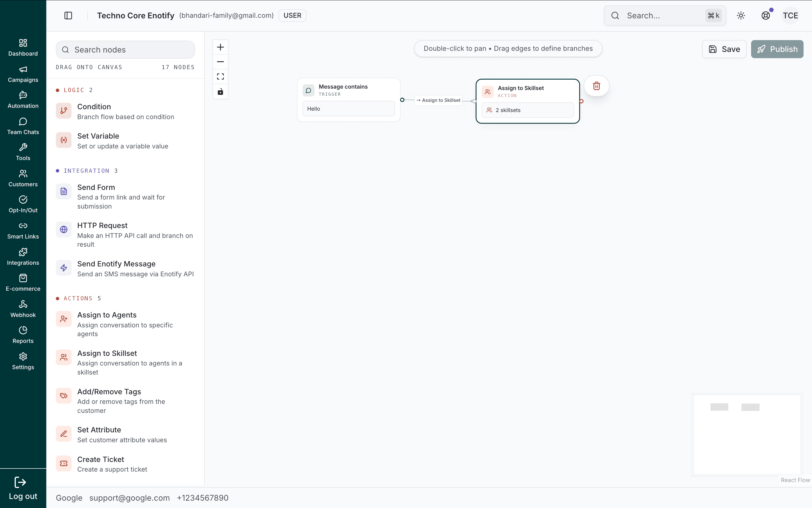Click the Search nodes field
This screenshot has height=508, width=812.
[125, 50]
